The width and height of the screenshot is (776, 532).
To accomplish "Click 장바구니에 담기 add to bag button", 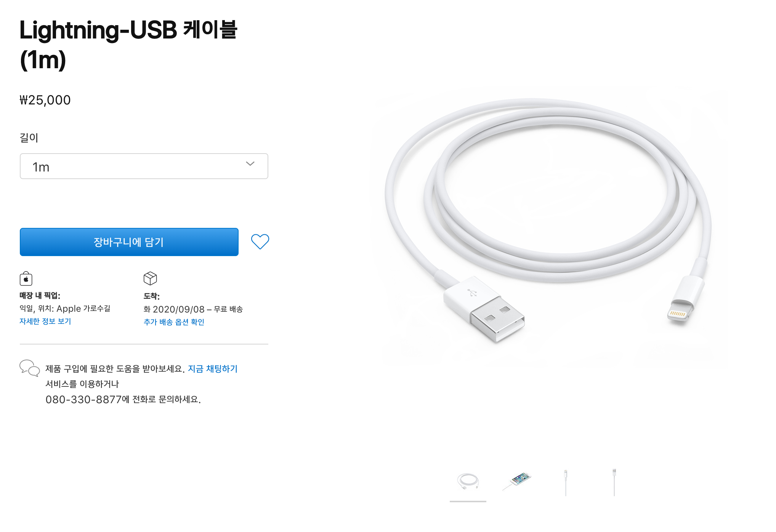I will (x=129, y=242).
